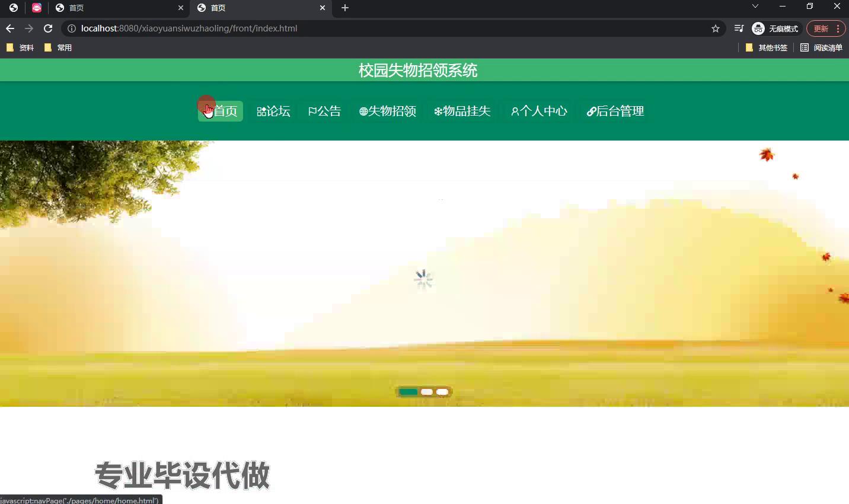Open a new browser tab
The height and width of the screenshot is (504, 849).
[x=345, y=8]
